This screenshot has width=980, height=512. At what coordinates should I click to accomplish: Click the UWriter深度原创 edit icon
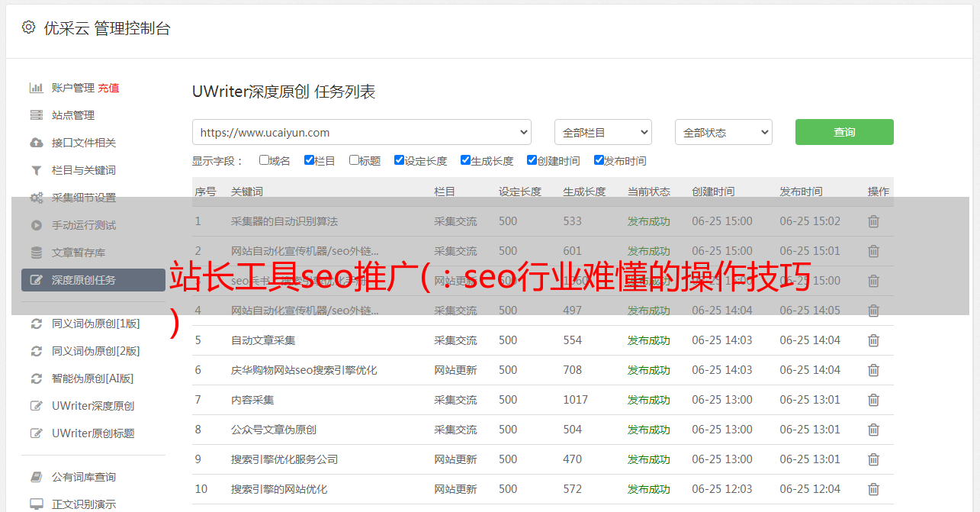click(36, 406)
